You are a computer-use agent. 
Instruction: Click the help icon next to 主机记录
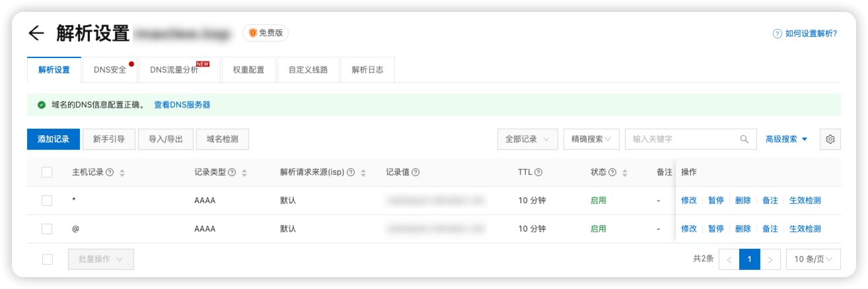(110, 172)
